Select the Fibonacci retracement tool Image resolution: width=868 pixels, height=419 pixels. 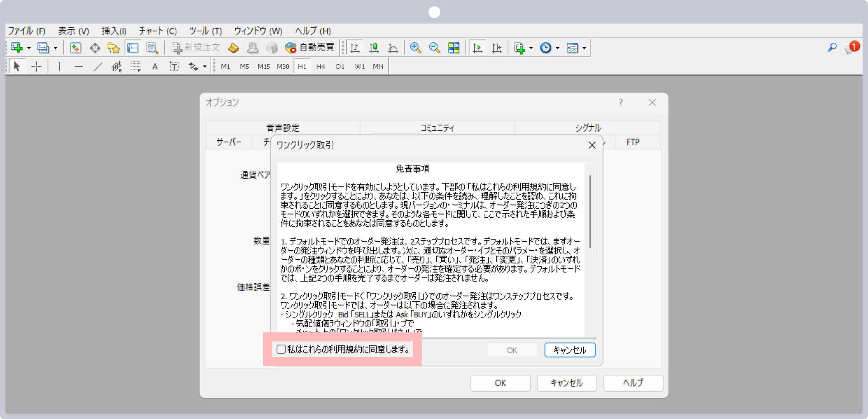tap(136, 67)
